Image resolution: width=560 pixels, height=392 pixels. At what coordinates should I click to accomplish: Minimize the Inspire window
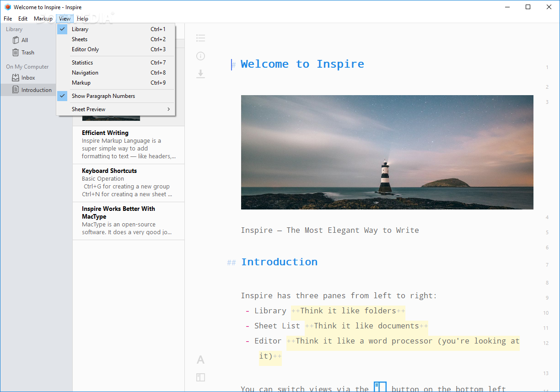(507, 7)
